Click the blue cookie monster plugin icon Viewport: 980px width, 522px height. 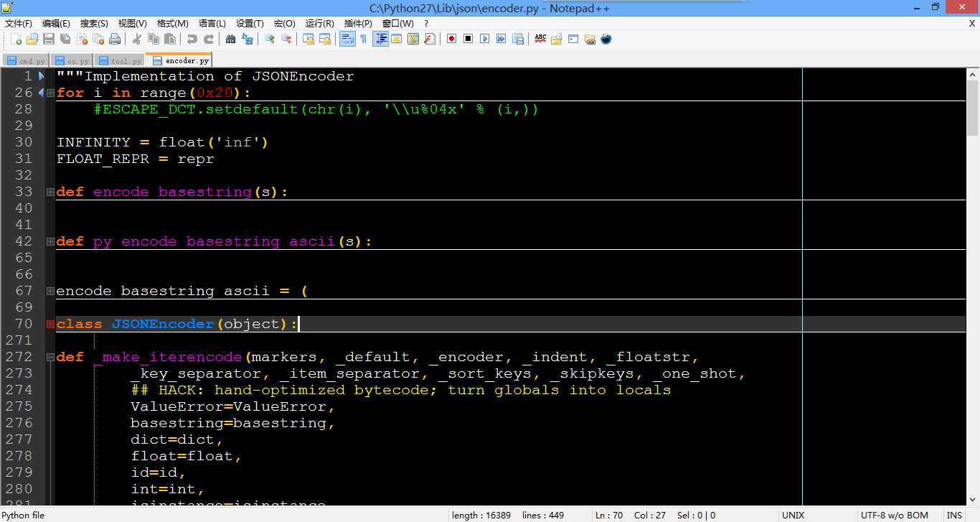tap(606, 39)
